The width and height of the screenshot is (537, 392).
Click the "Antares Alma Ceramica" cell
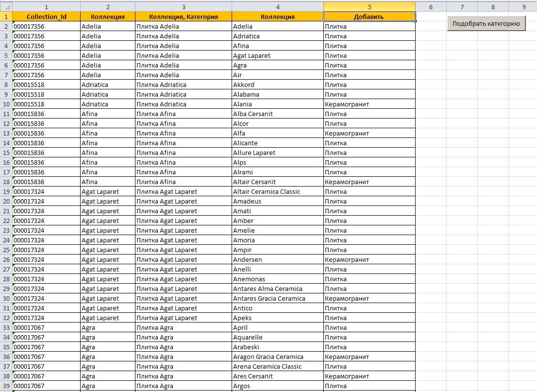(x=278, y=289)
